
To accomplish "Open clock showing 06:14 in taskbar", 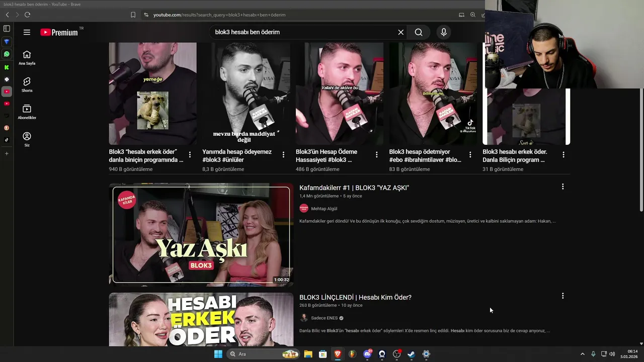I will [x=629, y=354].
